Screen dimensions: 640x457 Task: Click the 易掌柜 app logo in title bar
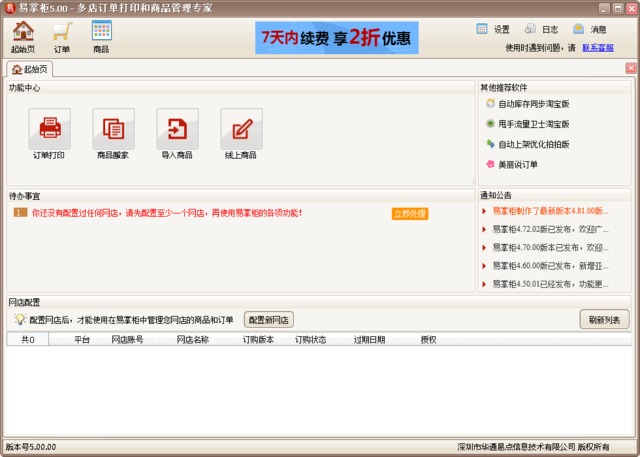pyautogui.click(x=10, y=8)
